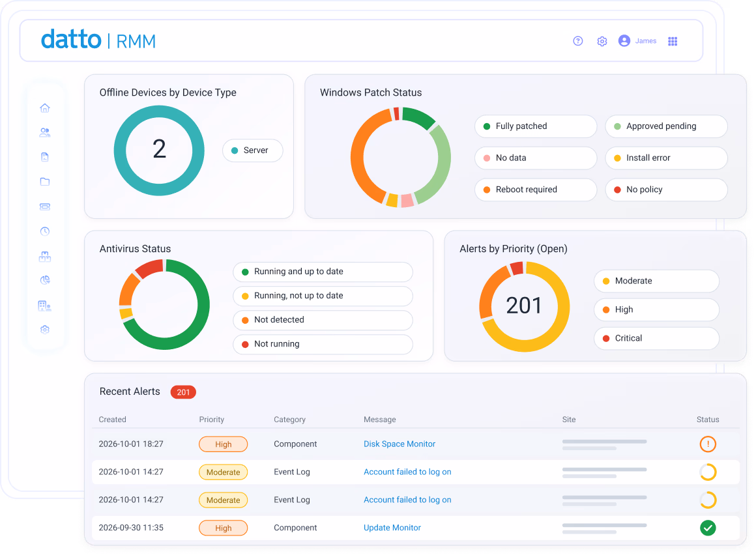This screenshot has width=756, height=557.
Task: Sort alerts by the Created column header
Action: pyautogui.click(x=112, y=420)
